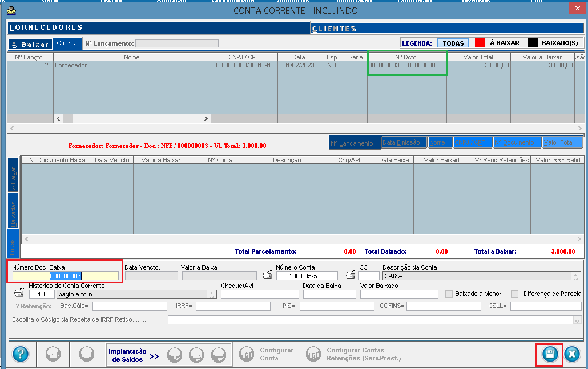588x369 pixels.
Task: Click disabled round icon left of Implantação de Saldos
Action: [x=87, y=354]
